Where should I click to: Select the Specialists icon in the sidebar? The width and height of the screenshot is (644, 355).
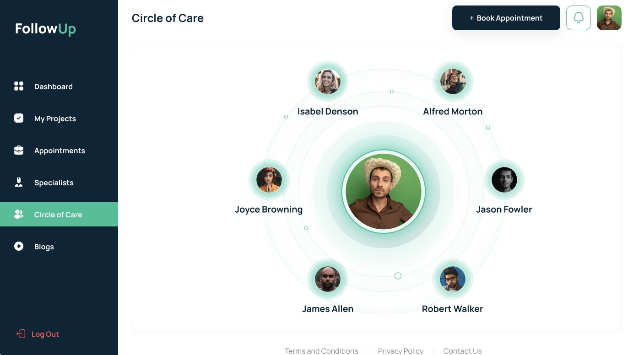pos(19,182)
